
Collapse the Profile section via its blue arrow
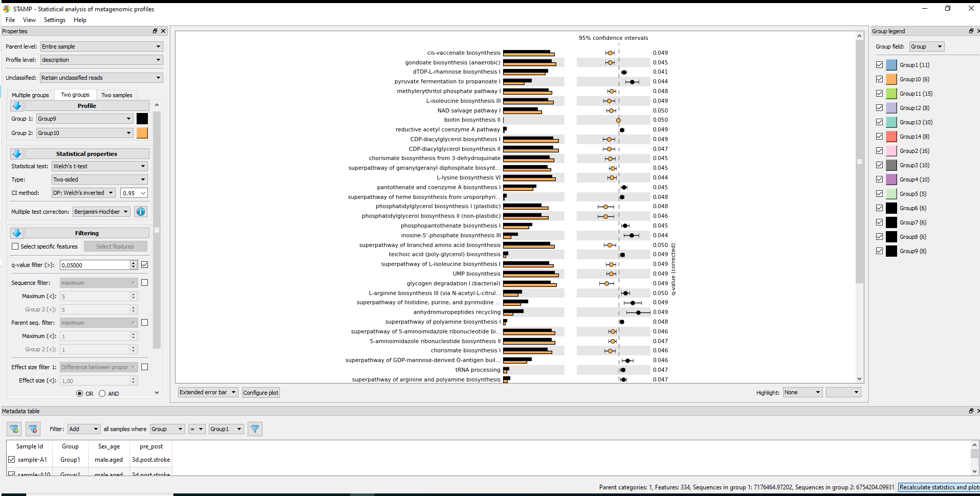[x=16, y=106]
